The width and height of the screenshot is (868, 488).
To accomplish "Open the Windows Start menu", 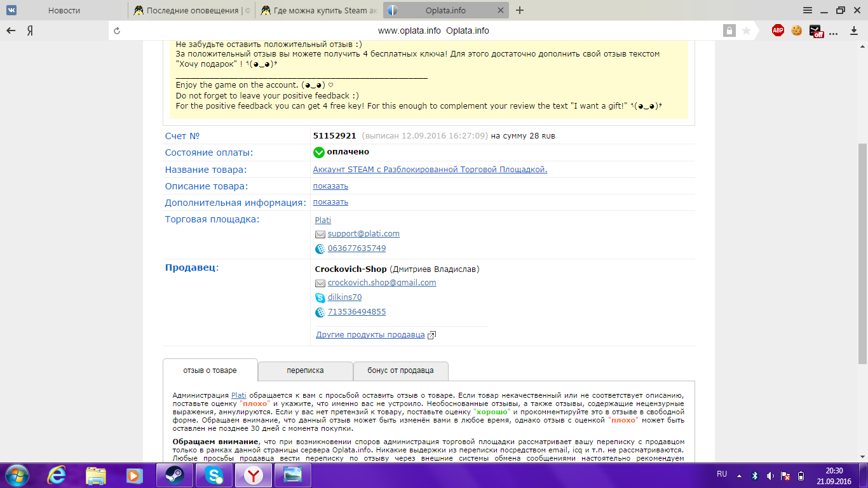I will pyautogui.click(x=17, y=475).
